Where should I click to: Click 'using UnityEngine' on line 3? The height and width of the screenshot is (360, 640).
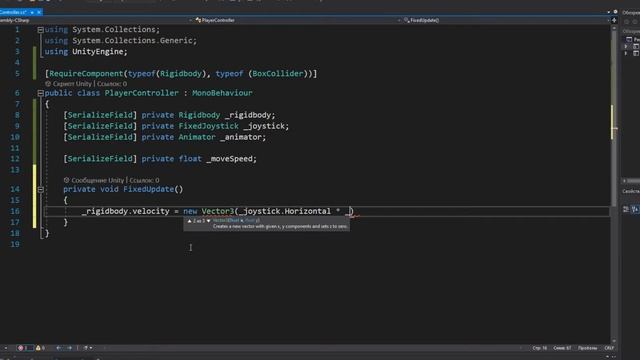(x=86, y=52)
